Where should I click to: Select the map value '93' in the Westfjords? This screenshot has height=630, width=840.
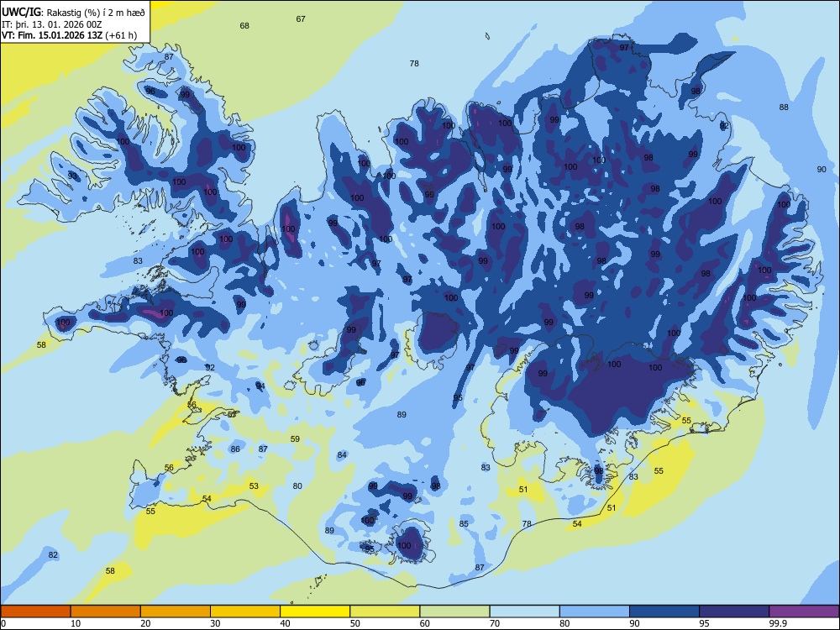tap(72, 176)
